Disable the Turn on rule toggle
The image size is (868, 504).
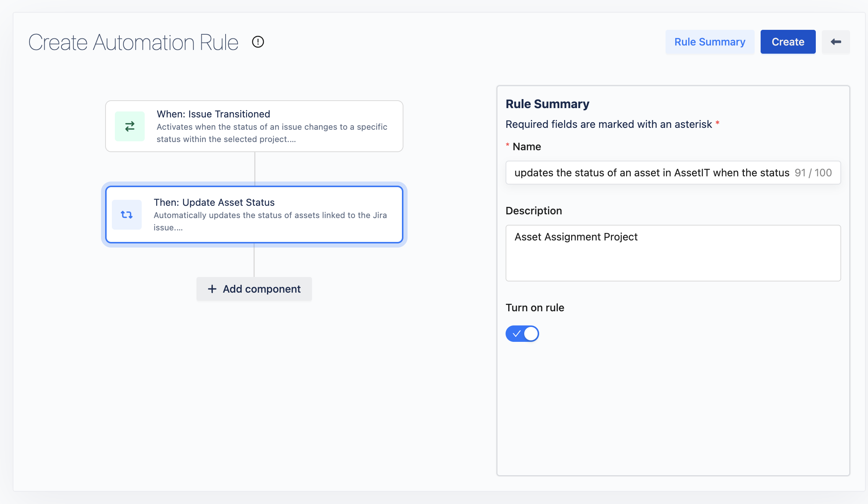(522, 334)
